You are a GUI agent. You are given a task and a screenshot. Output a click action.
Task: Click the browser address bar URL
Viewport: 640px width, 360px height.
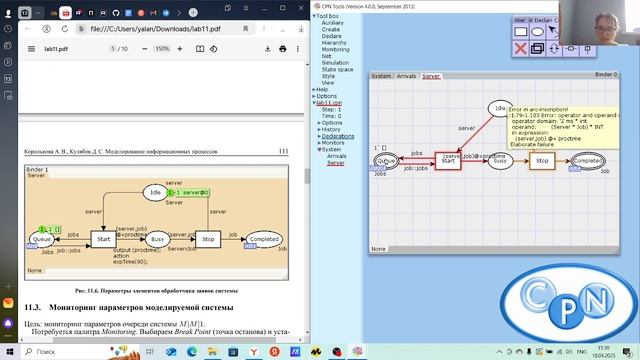[156, 29]
